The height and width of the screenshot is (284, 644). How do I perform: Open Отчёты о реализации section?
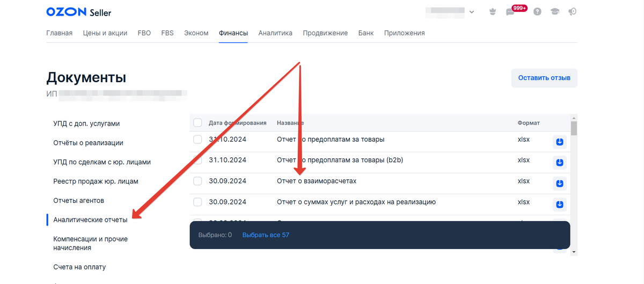click(89, 143)
